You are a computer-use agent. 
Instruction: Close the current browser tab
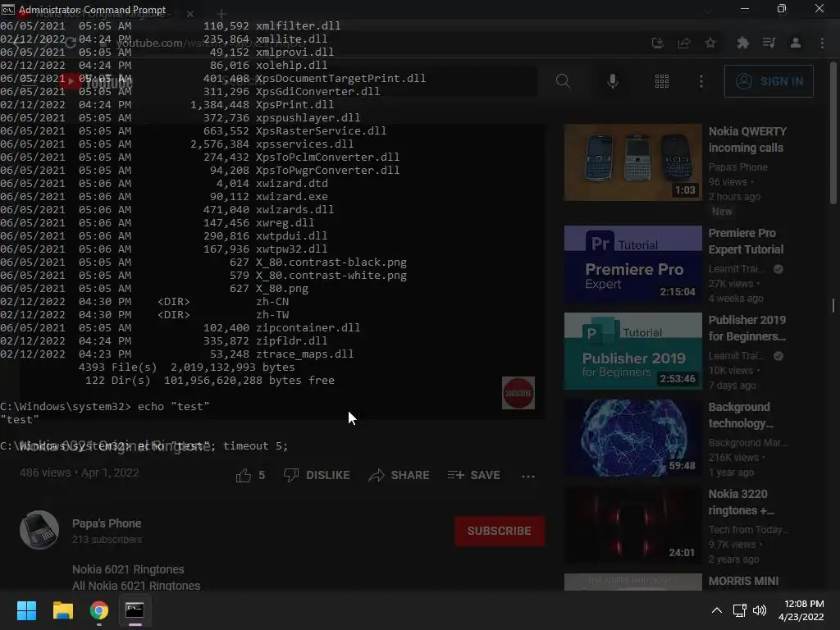[190, 14]
